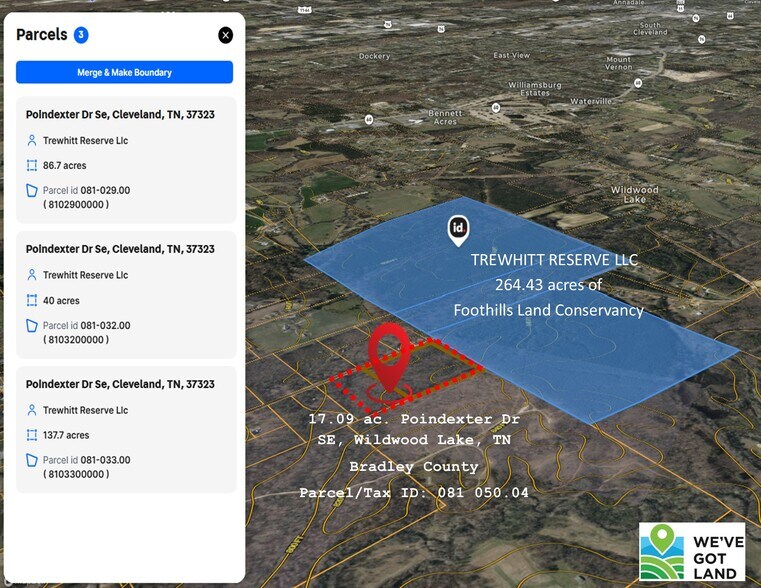Click the owner icon in the 86.7 acres card
The width and height of the screenshot is (761, 588).
32,141
